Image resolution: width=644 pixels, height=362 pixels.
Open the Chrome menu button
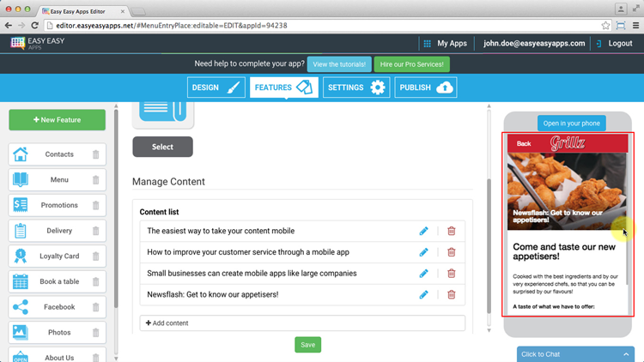click(x=635, y=26)
